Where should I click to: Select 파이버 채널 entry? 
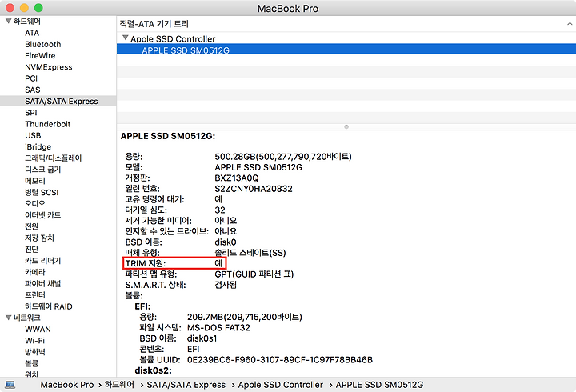pos(42,284)
